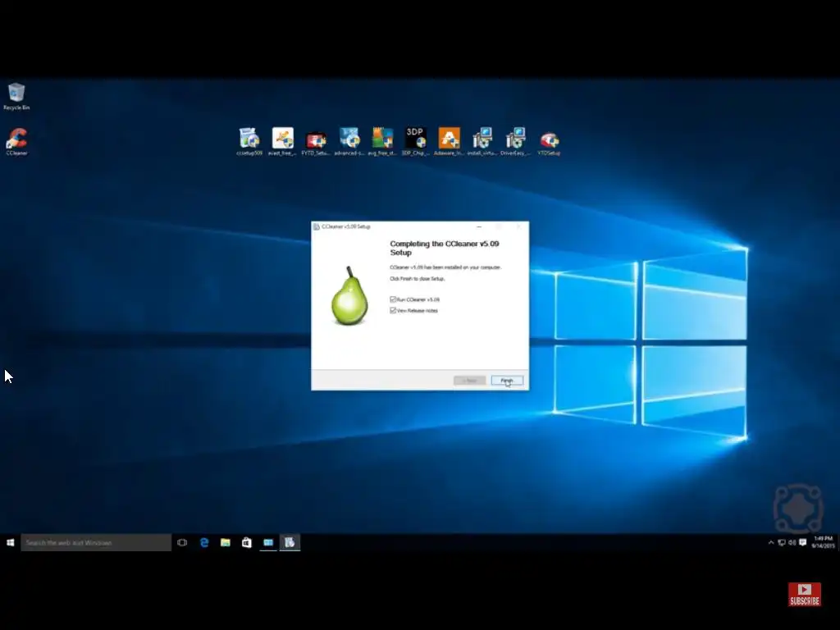This screenshot has height=630, width=840.
Task: Open File Explorer from the taskbar
Action: coord(226,543)
